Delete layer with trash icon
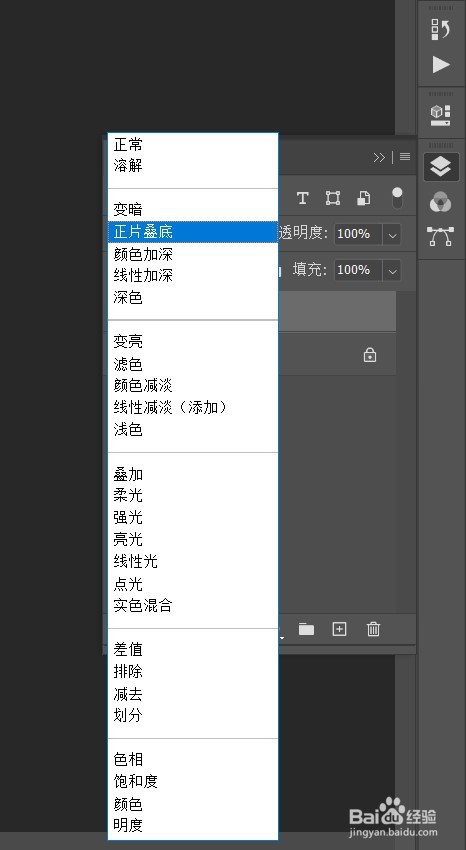Screen dimensions: 466x850 373,629
